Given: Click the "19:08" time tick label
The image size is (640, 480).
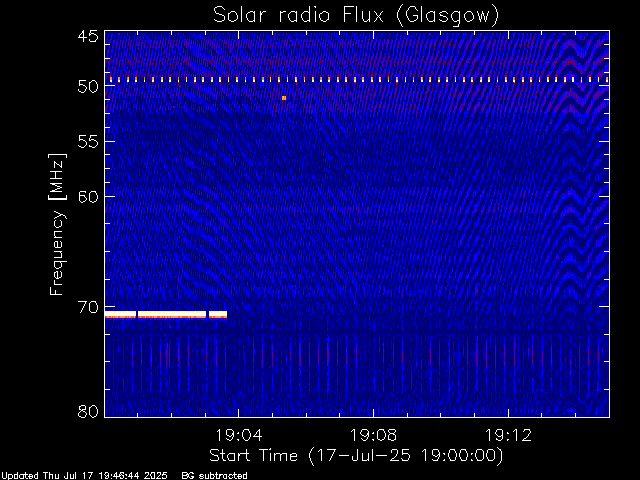Looking at the screenshot, I should point(373,435).
